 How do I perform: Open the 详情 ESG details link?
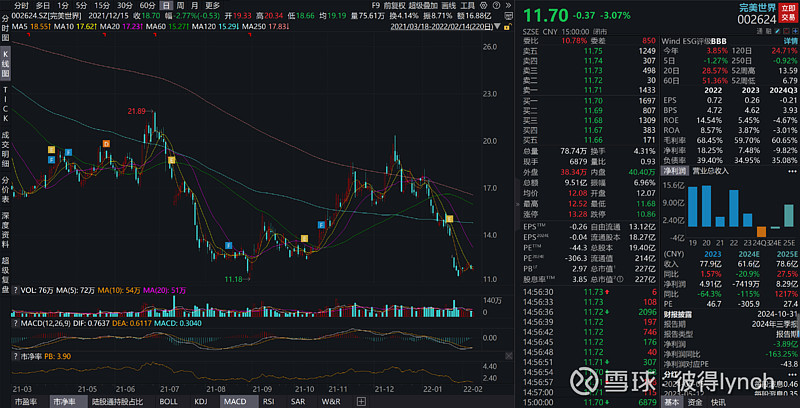789,41
